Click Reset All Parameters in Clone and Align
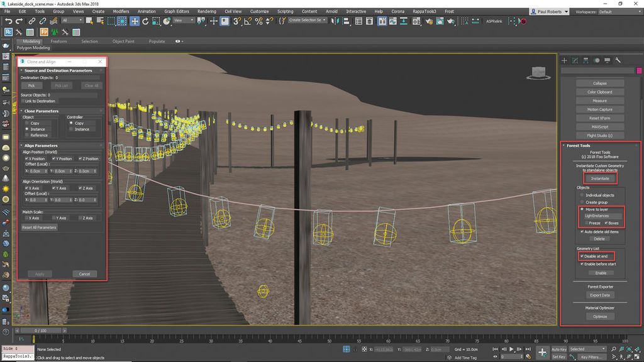 [x=38, y=228]
